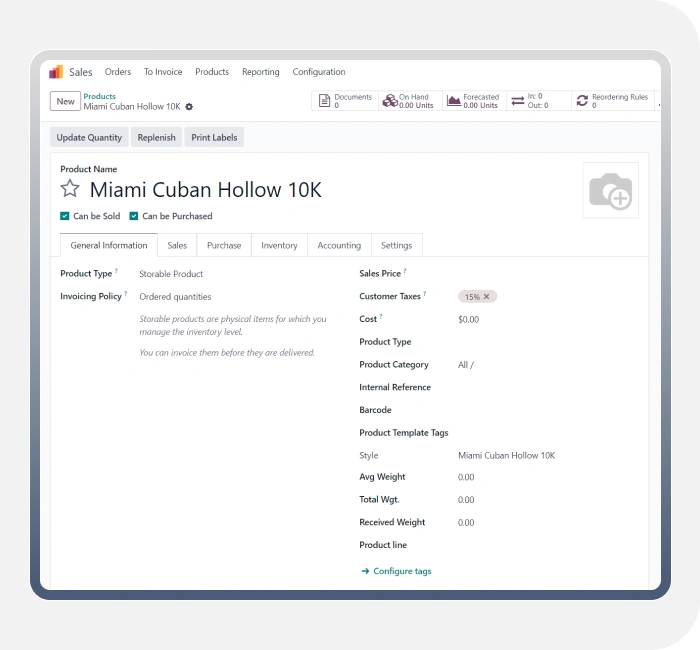Image resolution: width=700 pixels, height=650 pixels.
Task: Open the Configure tags link
Action: 402,571
